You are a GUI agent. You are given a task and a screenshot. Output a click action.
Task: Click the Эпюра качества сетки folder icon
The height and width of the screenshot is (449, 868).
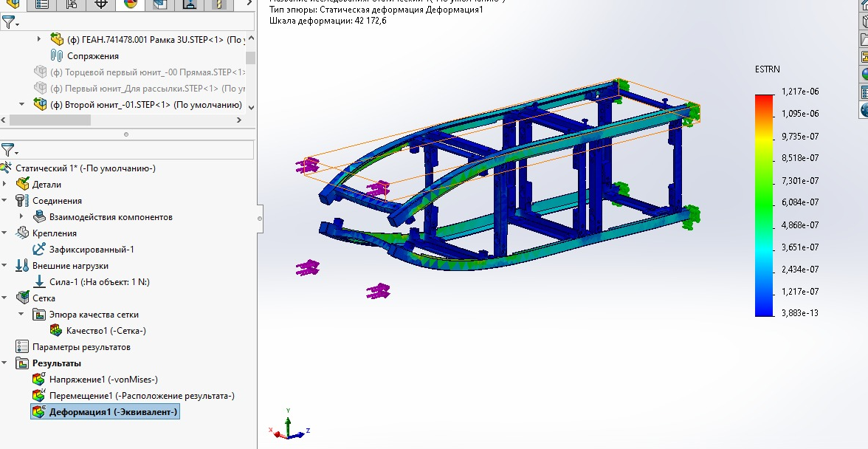coord(39,315)
